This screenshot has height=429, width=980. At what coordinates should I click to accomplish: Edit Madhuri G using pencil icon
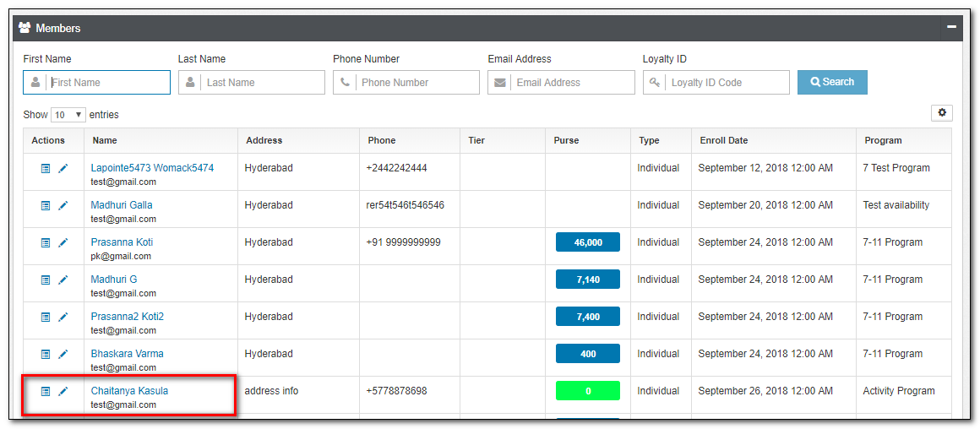point(63,280)
